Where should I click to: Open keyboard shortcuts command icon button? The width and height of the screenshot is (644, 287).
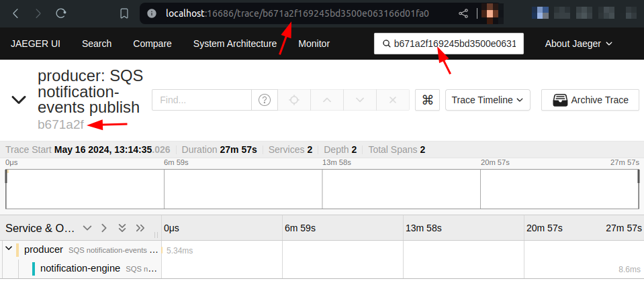428,100
